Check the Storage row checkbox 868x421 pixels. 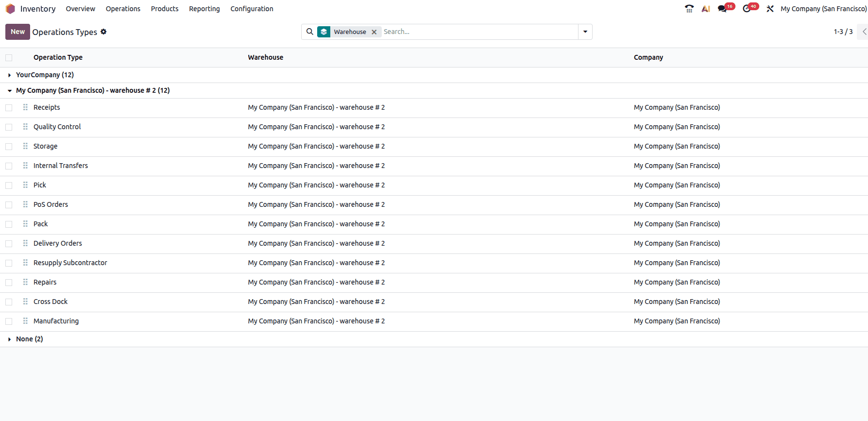tap(9, 147)
